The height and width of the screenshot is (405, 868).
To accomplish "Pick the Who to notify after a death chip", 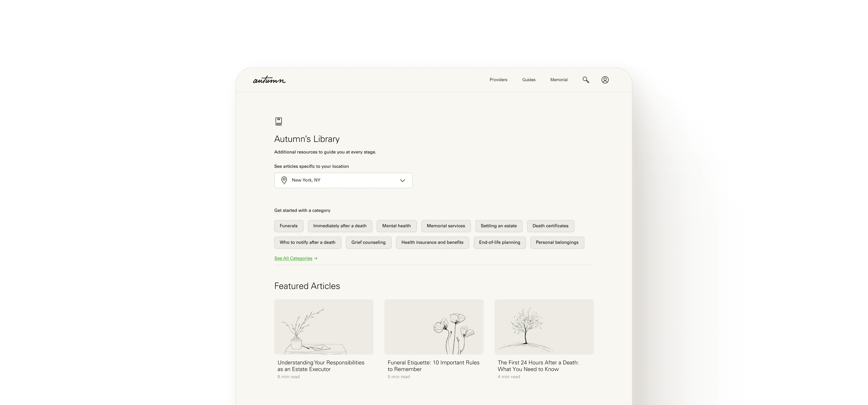I will (308, 243).
